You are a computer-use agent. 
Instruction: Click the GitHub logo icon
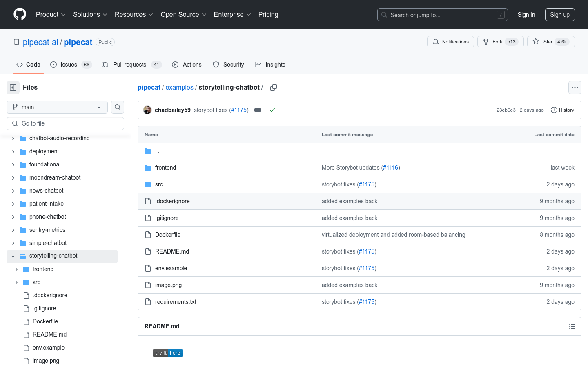tap(20, 14)
